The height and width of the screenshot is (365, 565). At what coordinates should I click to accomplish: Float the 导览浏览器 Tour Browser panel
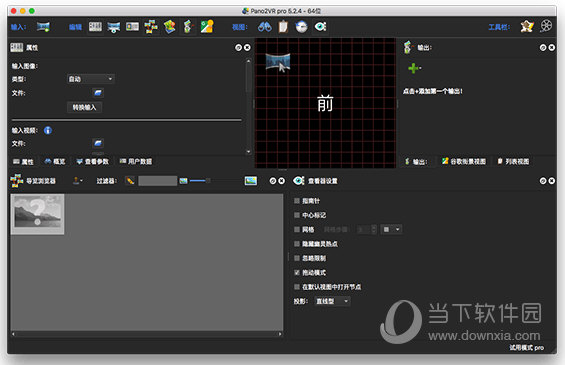pyautogui.click(x=273, y=181)
